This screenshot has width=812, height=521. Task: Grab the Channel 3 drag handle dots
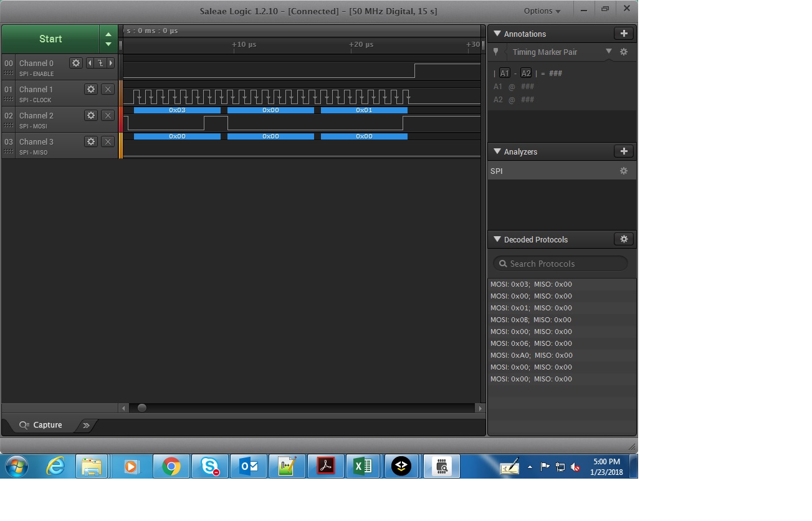click(x=9, y=152)
